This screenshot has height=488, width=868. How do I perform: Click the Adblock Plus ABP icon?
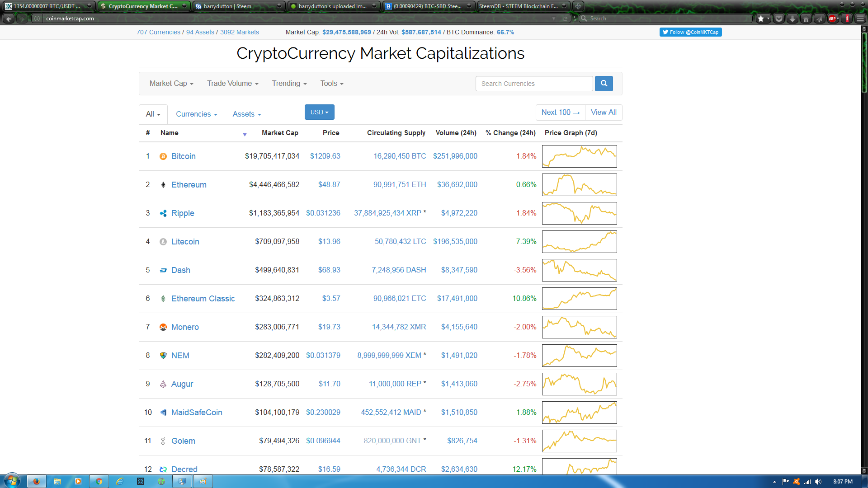tap(832, 19)
